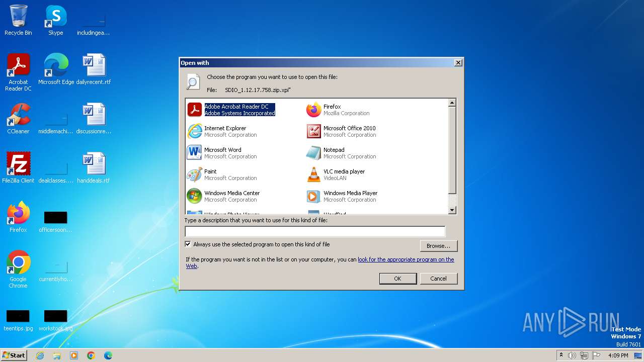Select Acrobat Reader DC desktop shortcut
The width and height of the screenshot is (644, 362).
18,72
